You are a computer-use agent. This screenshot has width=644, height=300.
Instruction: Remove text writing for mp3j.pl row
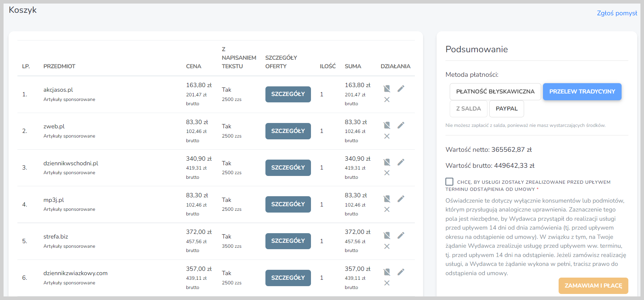(387, 199)
